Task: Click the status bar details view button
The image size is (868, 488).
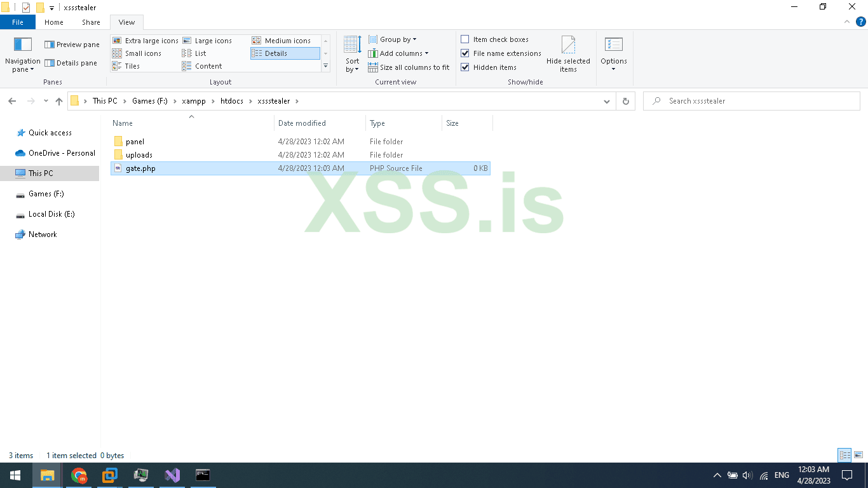Action: (x=844, y=455)
